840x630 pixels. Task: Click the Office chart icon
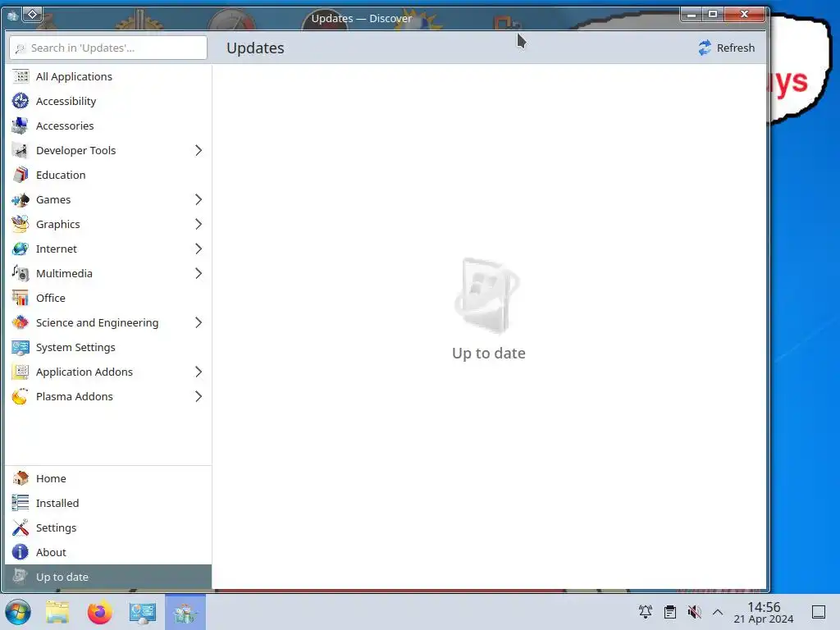click(x=21, y=299)
